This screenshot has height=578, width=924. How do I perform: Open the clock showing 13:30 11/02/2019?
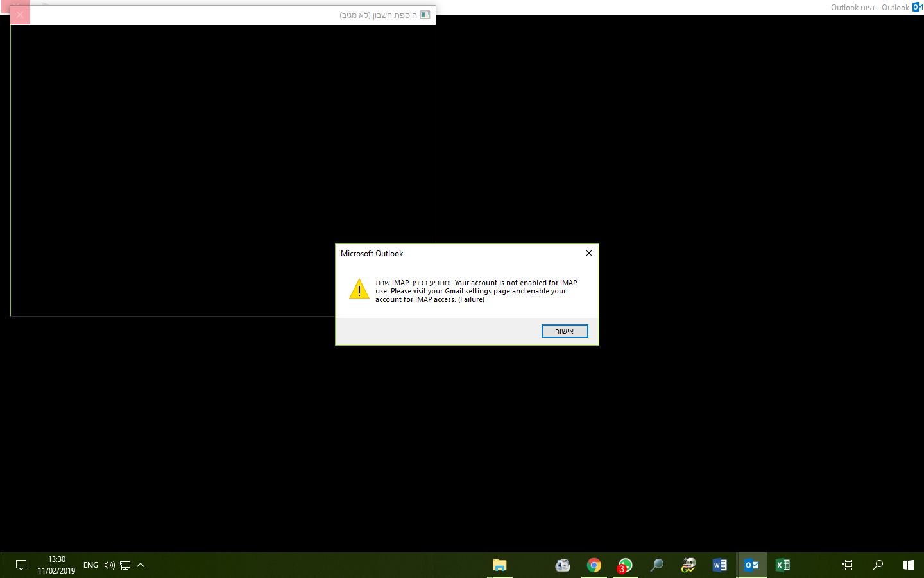pyautogui.click(x=56, y=565)
